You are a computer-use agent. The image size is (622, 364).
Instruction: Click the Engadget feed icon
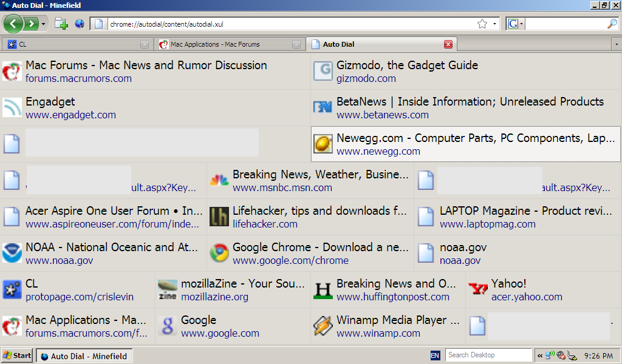coord(12,108)
